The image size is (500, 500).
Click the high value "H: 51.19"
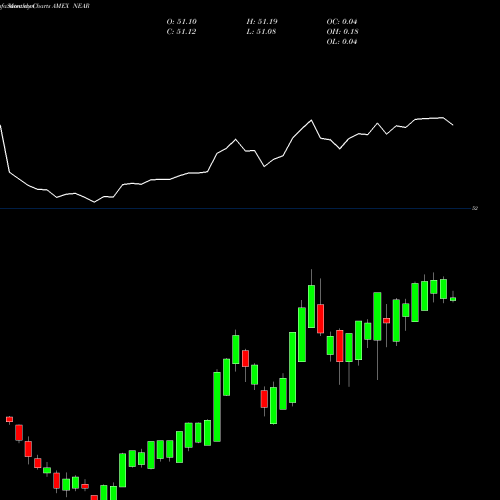coord(262,22)
